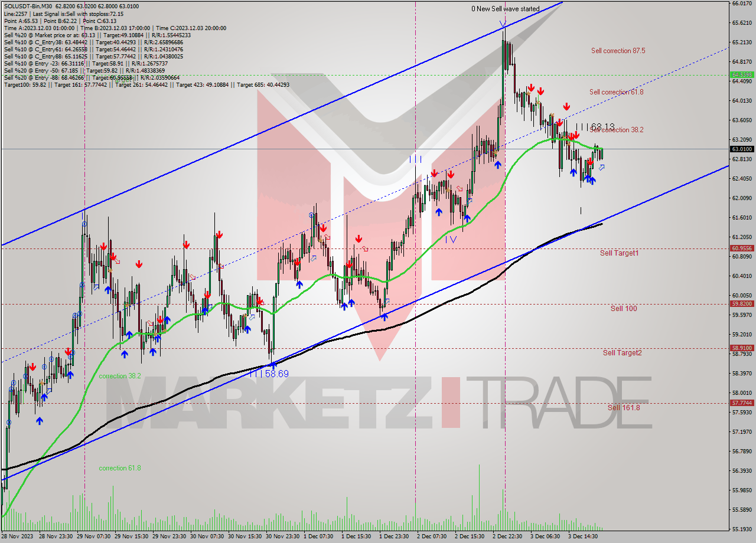Click the 'SOLUSDT-Bin,M30' chart title line
The width and height of the screenshot is (756, 543).
pos(71,6)
